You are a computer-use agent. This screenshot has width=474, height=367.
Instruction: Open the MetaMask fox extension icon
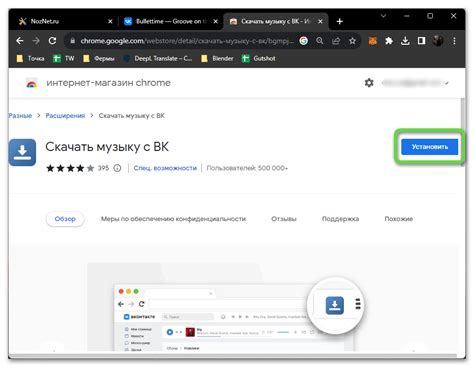[372, 41]
